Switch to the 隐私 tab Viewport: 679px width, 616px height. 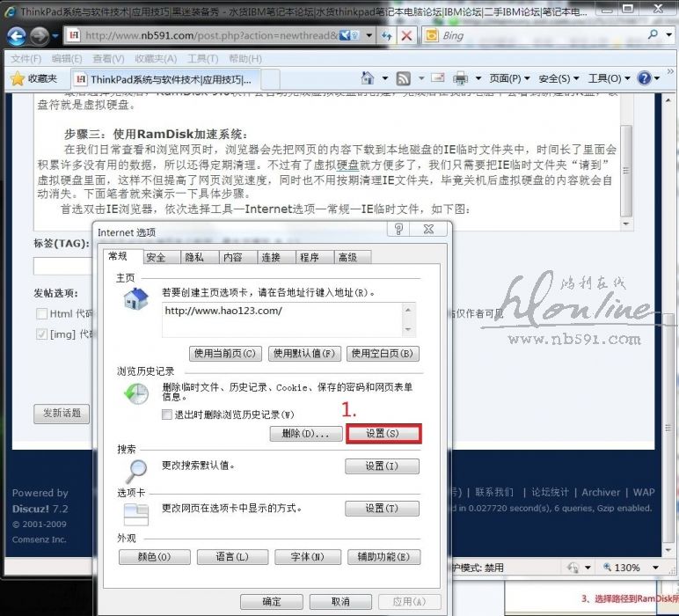coord(194,257)
